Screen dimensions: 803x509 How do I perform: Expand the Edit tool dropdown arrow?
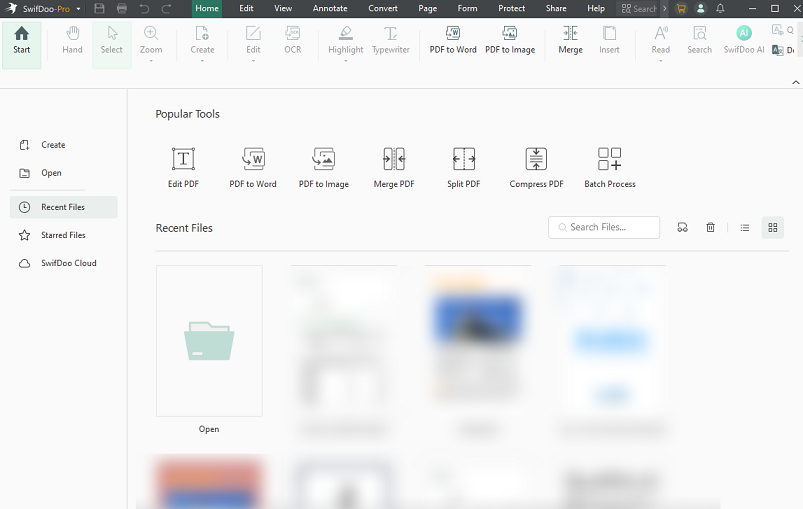click(253, 61)
